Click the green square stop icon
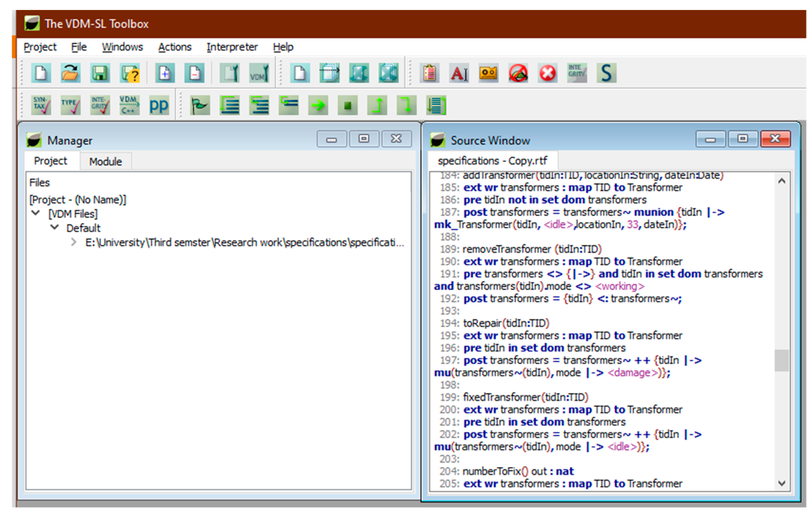812x518 pixels. [347, 105]
